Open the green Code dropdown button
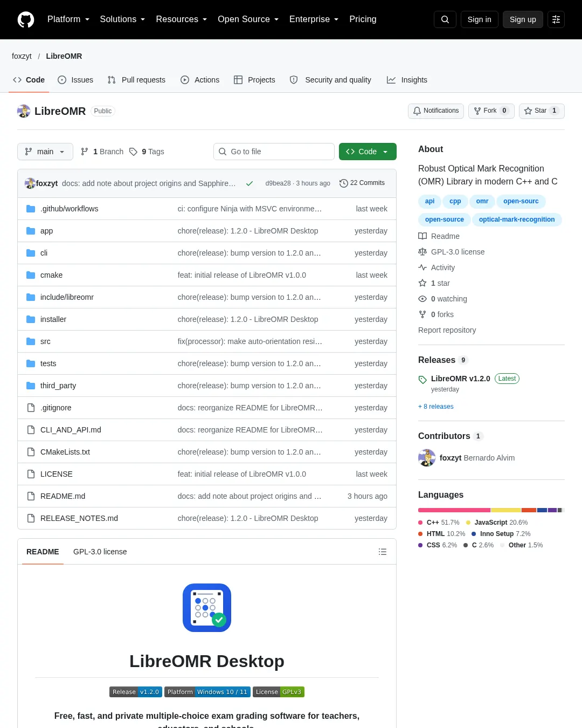The height and width of the screenshot is (728, 582). click(x=368, y=152)
